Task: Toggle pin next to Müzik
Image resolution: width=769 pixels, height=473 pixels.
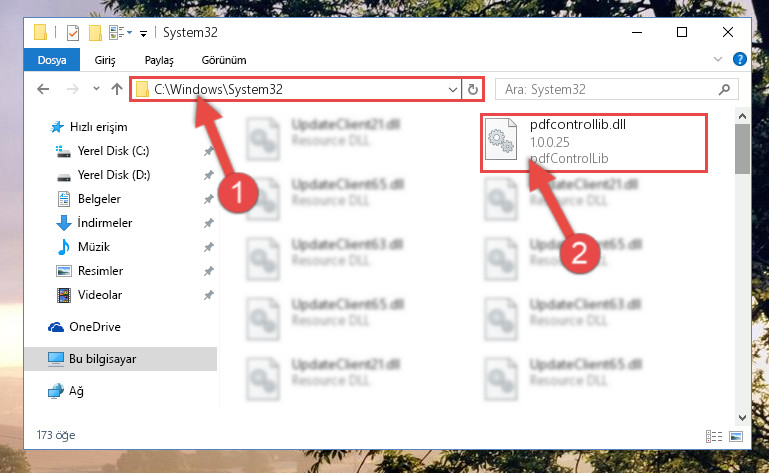Action: (x=209, y=247)
